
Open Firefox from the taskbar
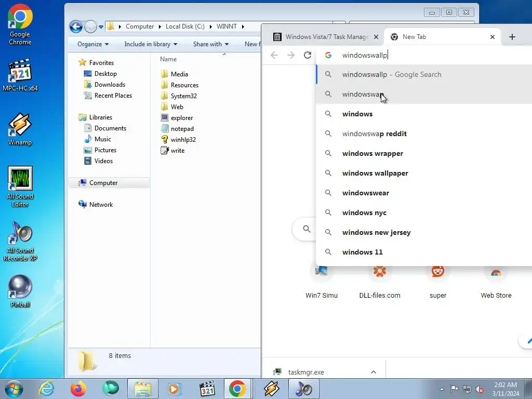(78, 389)
